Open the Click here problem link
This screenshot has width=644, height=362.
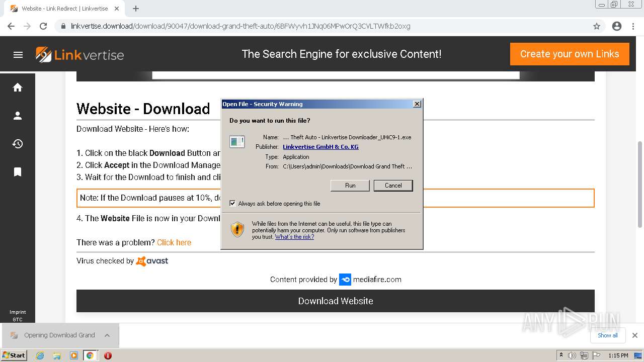pos(174,242)
